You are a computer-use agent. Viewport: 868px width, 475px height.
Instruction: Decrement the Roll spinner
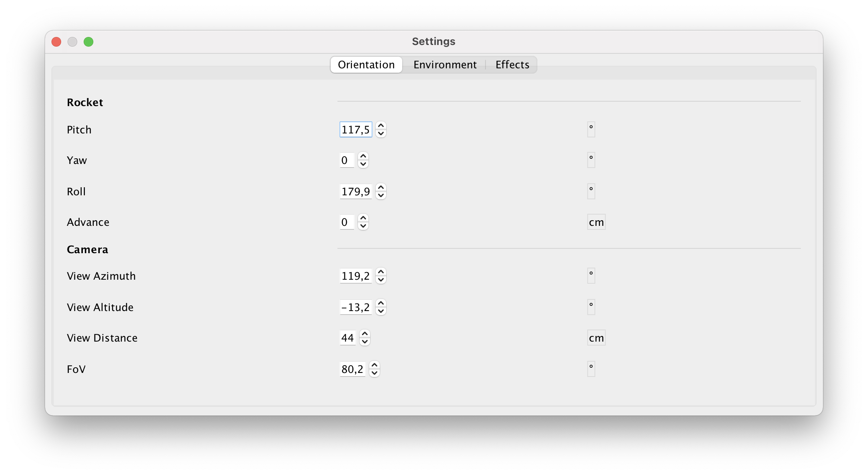click(x=380, y=196)
